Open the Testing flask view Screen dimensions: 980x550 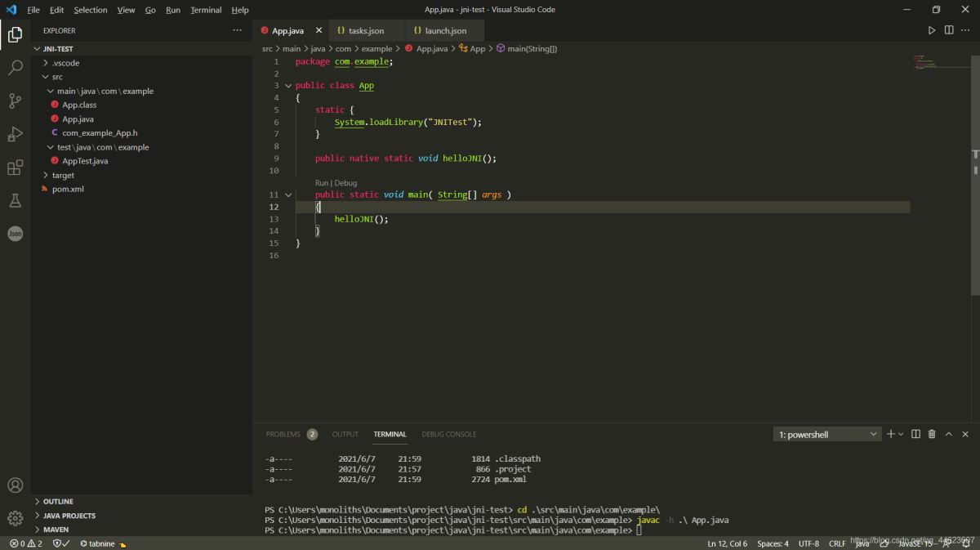pos(15,200)
